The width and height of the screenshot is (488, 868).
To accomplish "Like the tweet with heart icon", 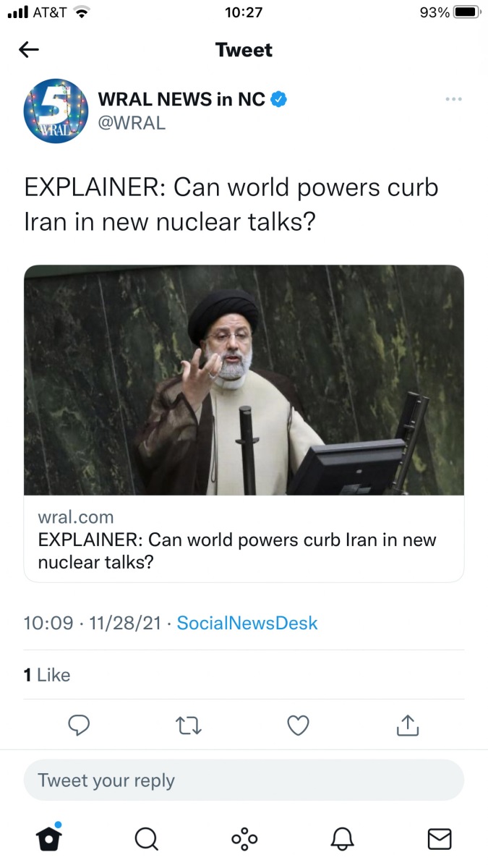I will tap(299, 725).
